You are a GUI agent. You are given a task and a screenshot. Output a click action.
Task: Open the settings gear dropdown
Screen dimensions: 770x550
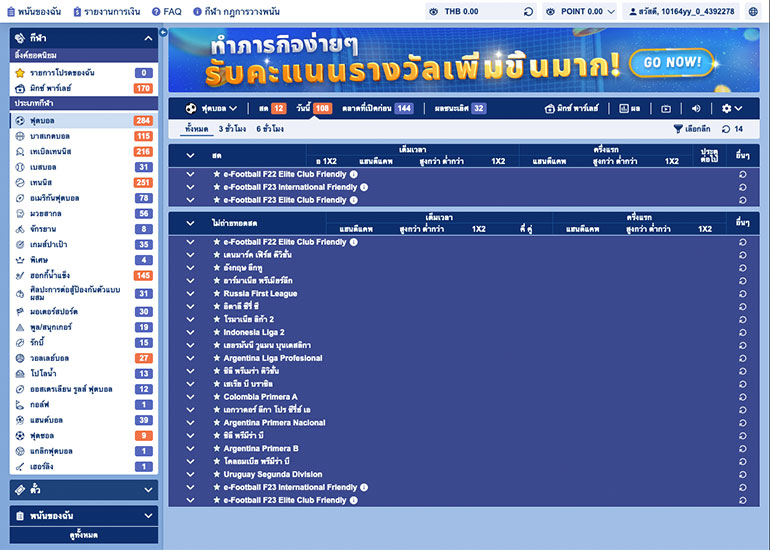click(732, 108)
